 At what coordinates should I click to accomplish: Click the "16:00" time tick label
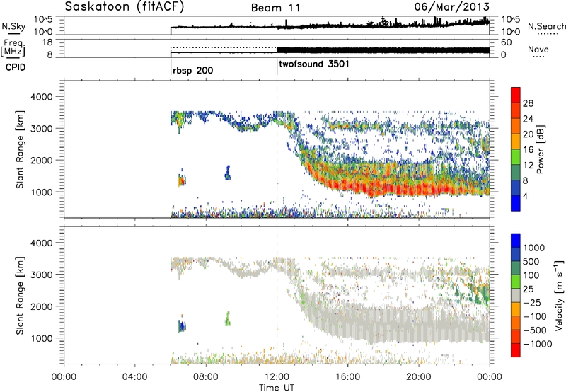tap(347, 377)
